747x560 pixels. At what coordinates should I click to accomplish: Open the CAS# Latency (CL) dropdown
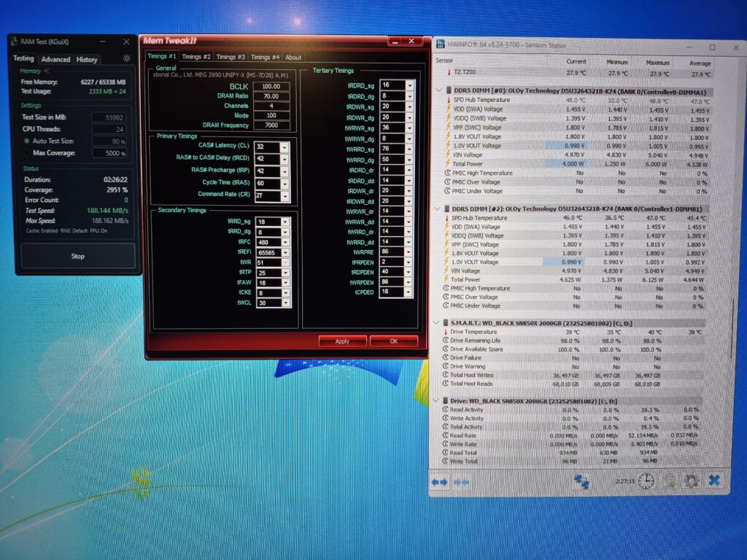pos(284,147)
